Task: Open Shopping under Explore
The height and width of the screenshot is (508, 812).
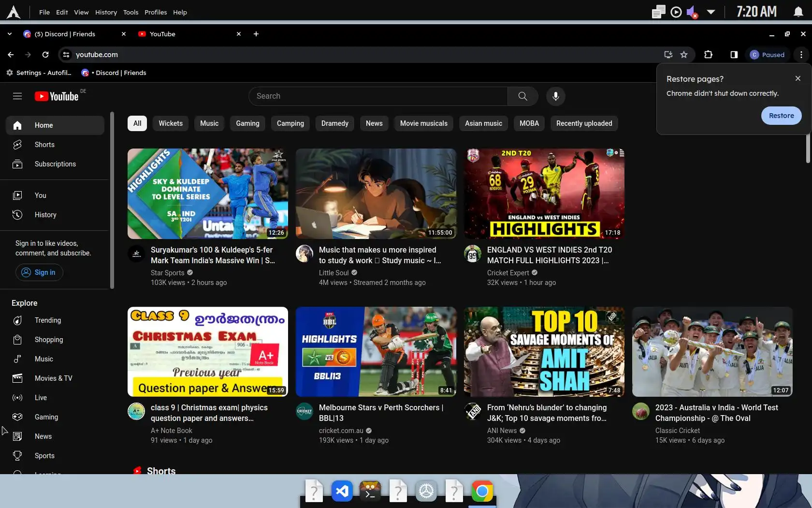Action: 55,340
